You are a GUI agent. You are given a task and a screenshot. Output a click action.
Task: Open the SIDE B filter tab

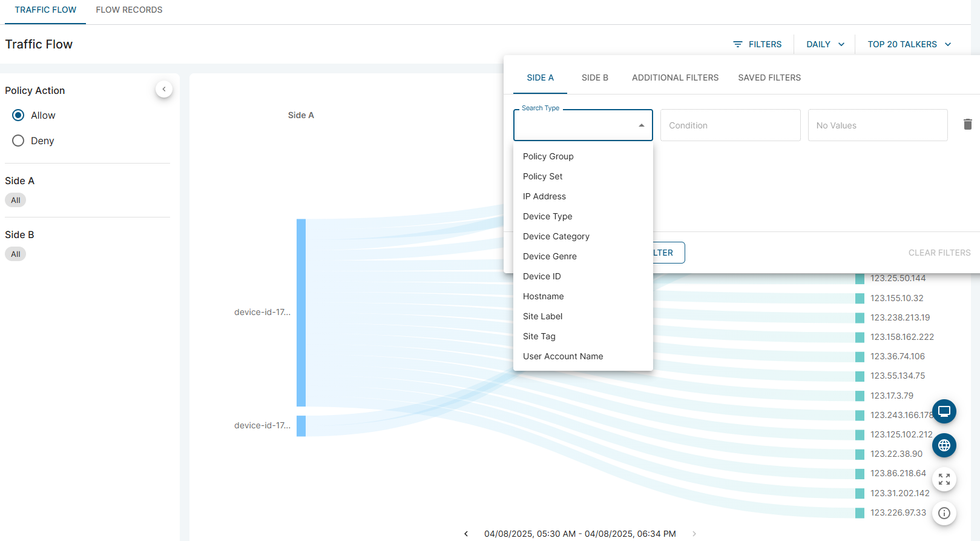click(x=594, y=78)
